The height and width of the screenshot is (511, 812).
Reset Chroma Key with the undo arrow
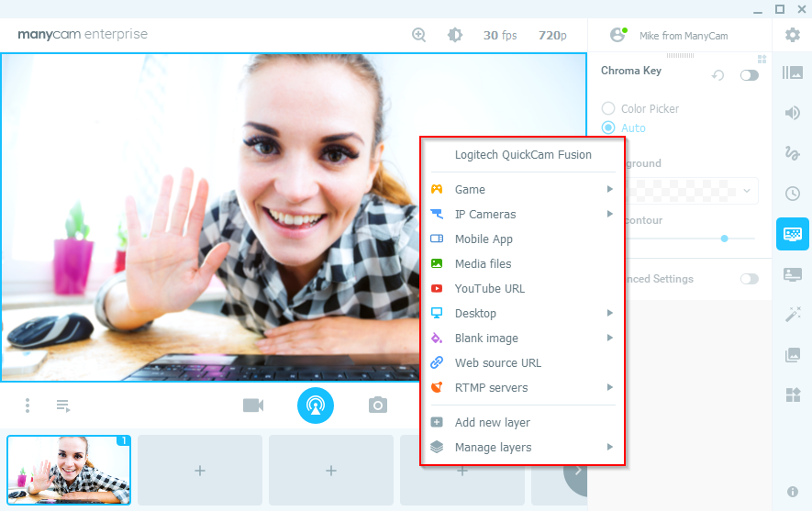[x=717, y=75]
